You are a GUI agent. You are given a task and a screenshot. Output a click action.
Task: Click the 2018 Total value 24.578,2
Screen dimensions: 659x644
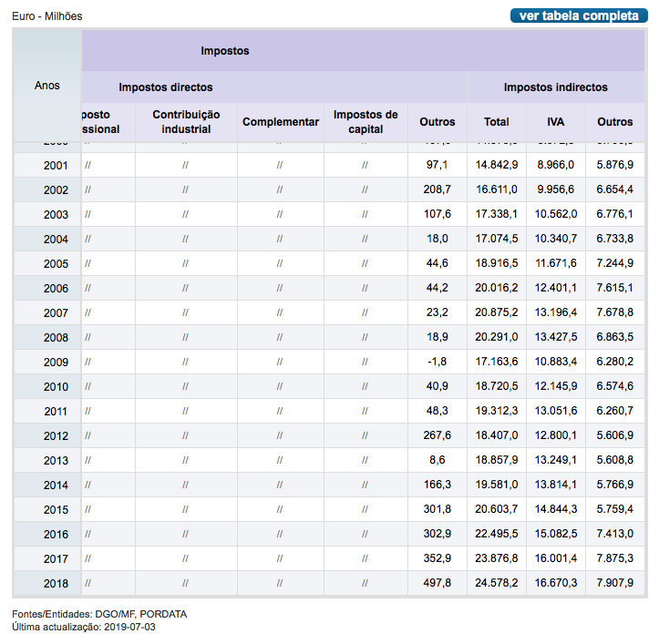click(x=497, y=582)
